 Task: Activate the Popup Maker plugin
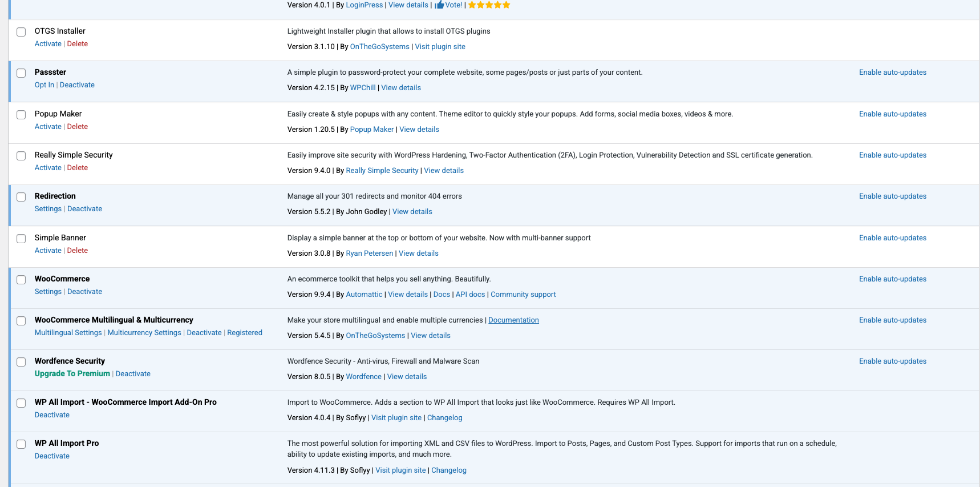pos(48,127)
